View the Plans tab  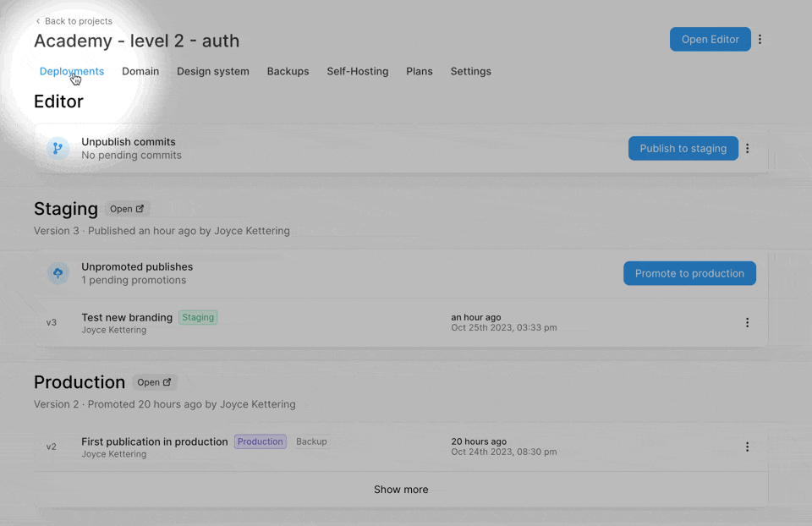pyautogui.click(x=420, y=72)
